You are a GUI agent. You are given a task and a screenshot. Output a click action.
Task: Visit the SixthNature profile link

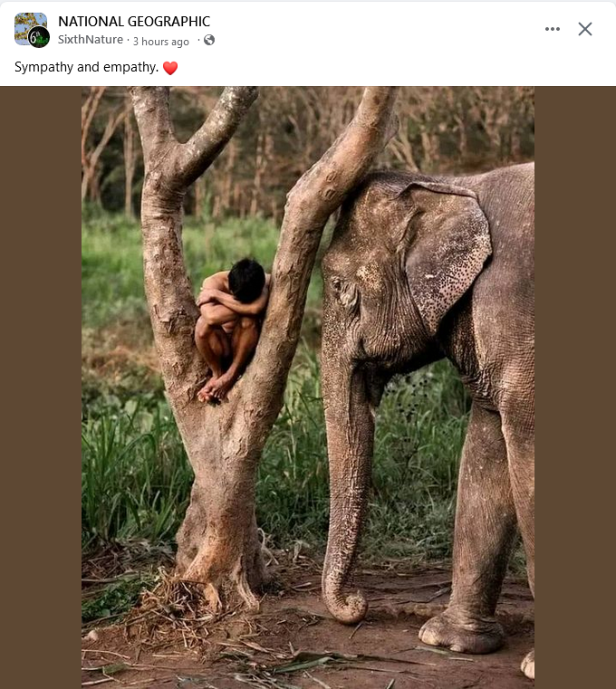[91, 41]
